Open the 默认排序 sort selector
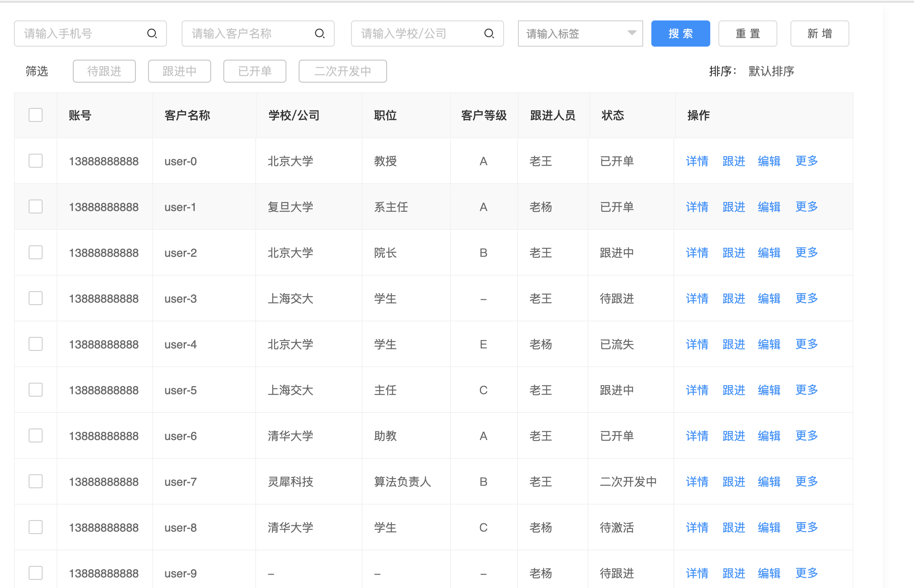Screen dimensions: 914x588 click(771, 71)
